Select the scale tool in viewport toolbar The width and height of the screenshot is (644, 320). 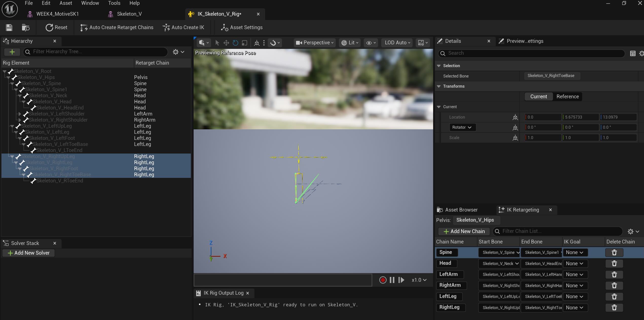click(244, 43)
